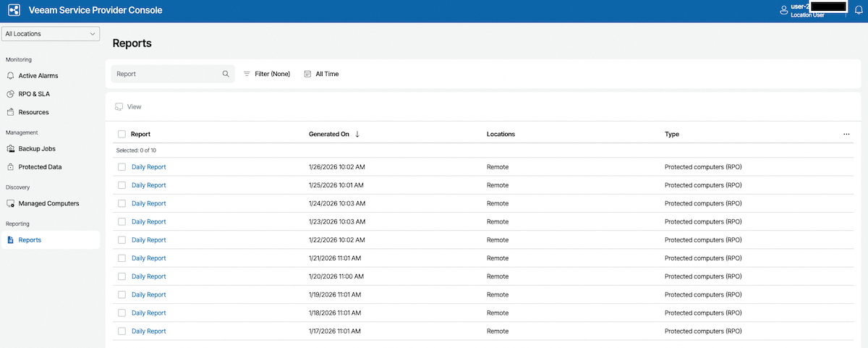Click the 1/20/2026 11:00 AM timestamp
Screen dimensions: 868x348
(x=336, y=276)
